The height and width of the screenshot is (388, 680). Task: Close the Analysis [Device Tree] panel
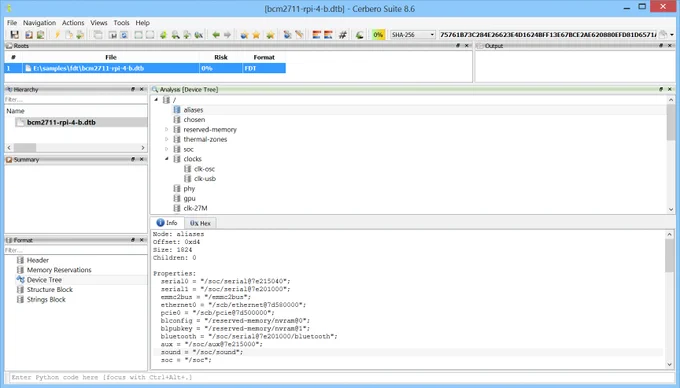[x=670, y=89]
